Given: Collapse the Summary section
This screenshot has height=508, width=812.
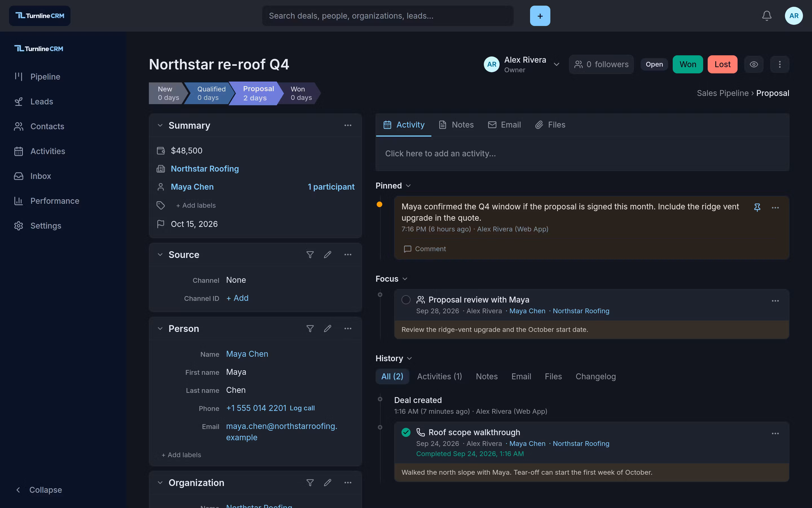Looking at the screenshot, I should [160, 125].
